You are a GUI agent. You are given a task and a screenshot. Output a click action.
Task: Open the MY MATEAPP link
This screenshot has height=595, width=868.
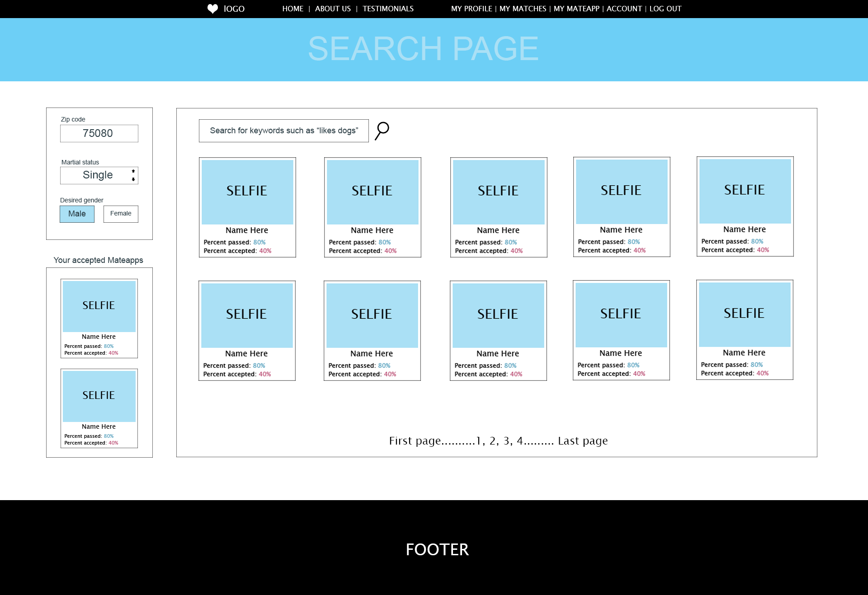point(576,9)
